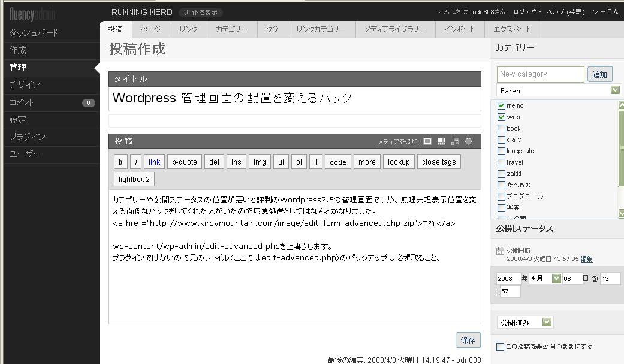The image size is (624, 364).
Task: Enable この投稿を非公開のままにする option
Action: (x=501, y=347)
